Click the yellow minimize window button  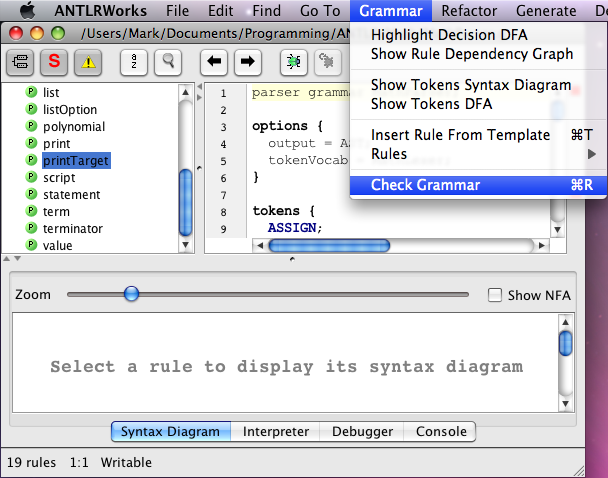click(37, 33)
